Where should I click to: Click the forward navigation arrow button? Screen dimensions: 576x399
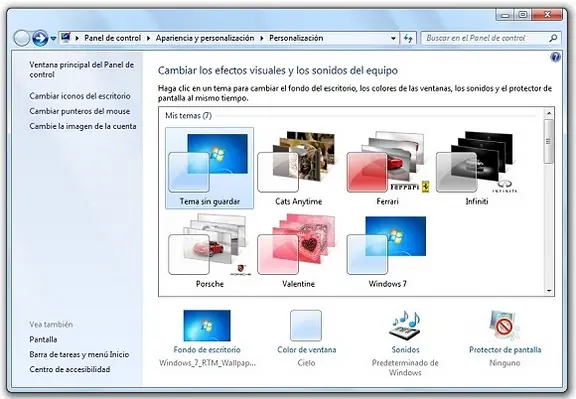pos(40,38)
